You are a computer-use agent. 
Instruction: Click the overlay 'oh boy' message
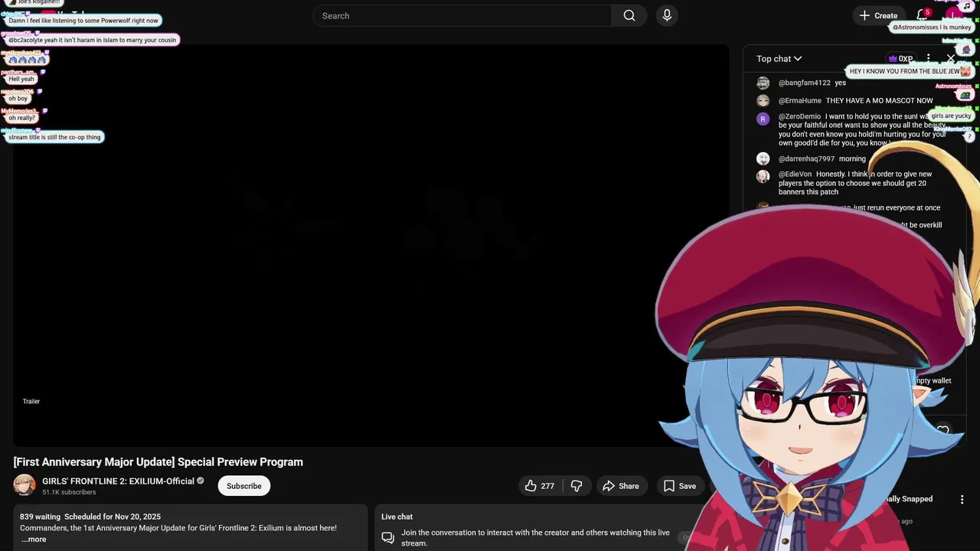pyautogui.click(x=18, y=99)
